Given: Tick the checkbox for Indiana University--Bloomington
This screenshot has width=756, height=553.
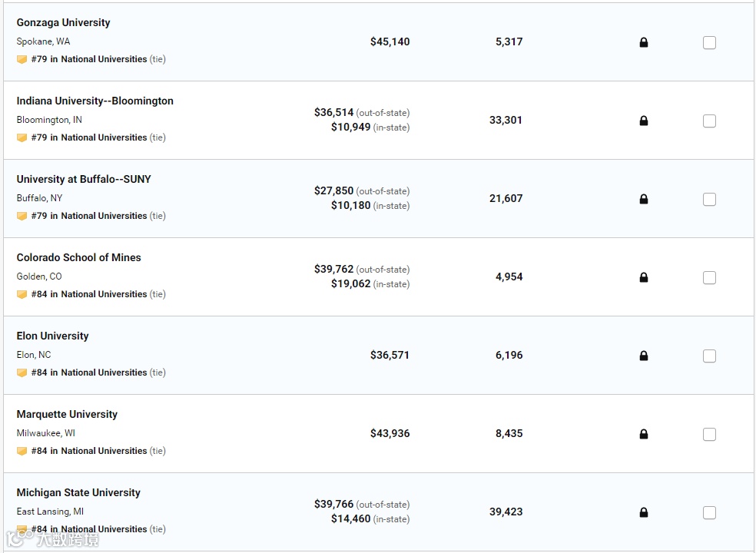Looking at the screenshot, I should coord(709,121).
